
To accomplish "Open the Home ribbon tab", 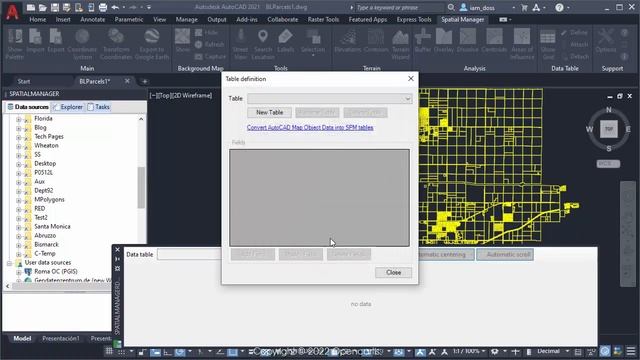I will (38, 19).
